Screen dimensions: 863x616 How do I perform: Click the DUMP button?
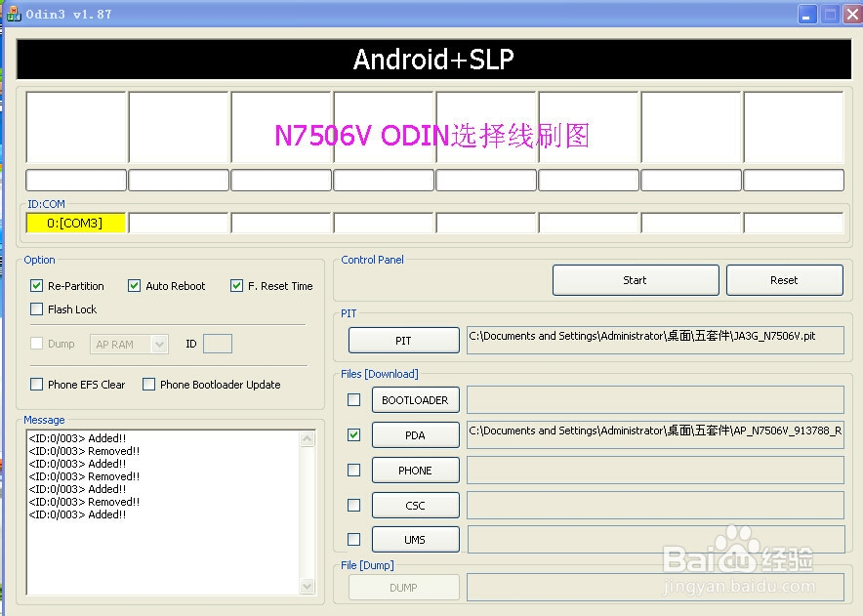pos(403,588)
